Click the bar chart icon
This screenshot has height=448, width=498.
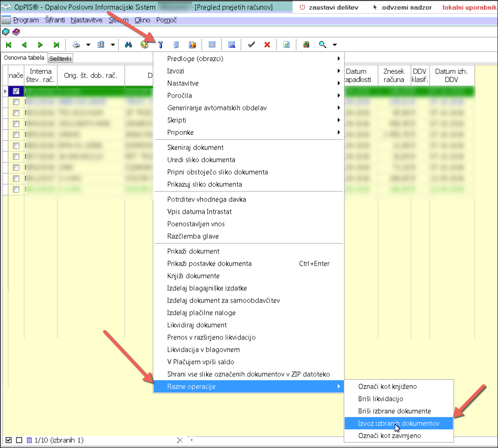click(192, 45)
